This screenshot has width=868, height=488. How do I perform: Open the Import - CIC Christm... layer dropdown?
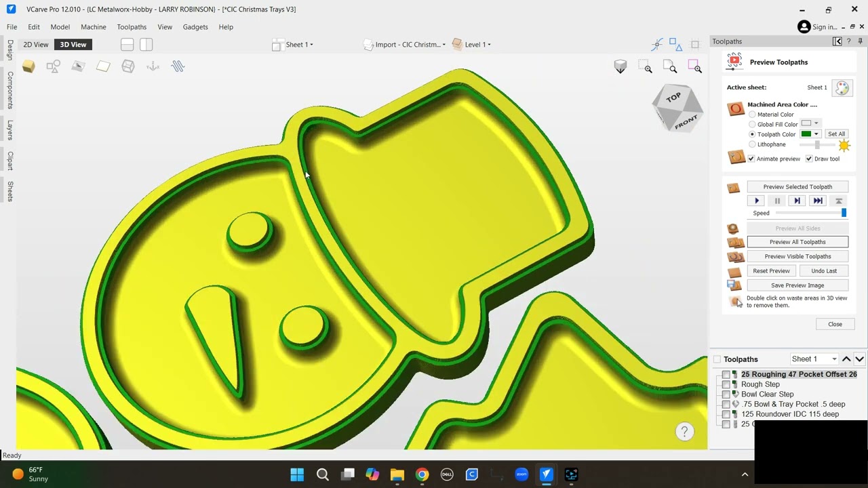pyautogui.click(x=405, y=45)
